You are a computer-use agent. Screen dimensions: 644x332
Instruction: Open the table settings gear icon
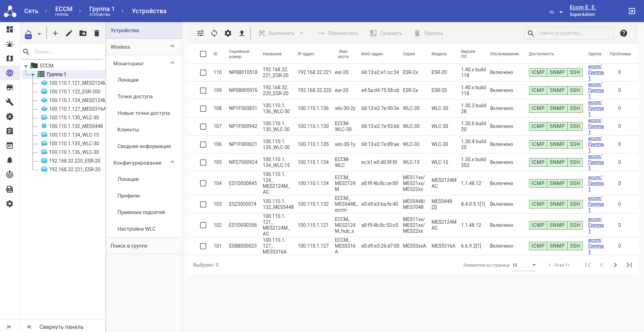tap(228, 33)
